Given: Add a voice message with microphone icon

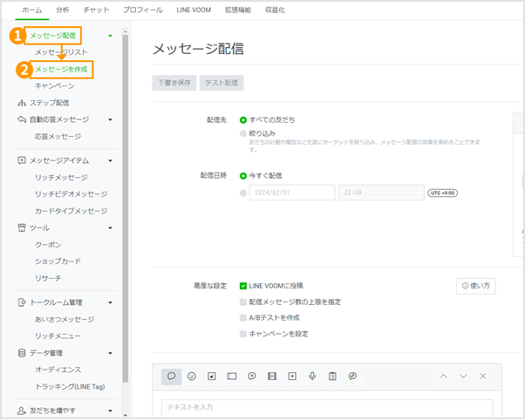Looking at the screenshot, I should pos(312,376).
